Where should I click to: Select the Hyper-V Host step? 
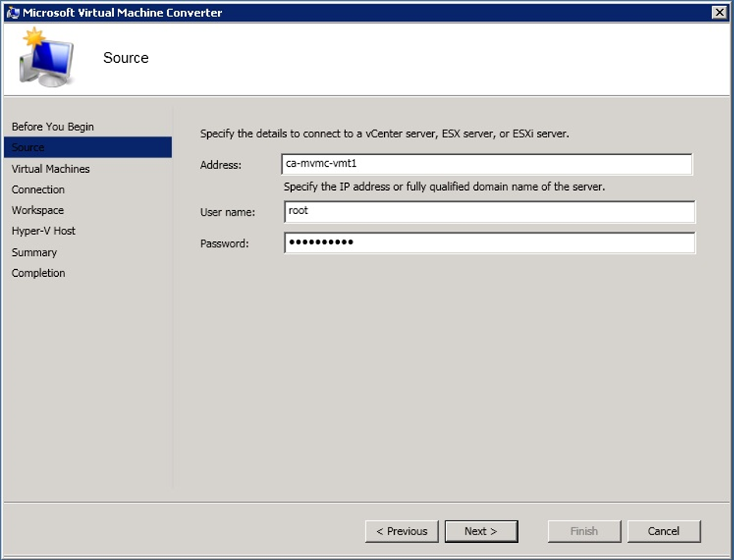coord(43,231)
